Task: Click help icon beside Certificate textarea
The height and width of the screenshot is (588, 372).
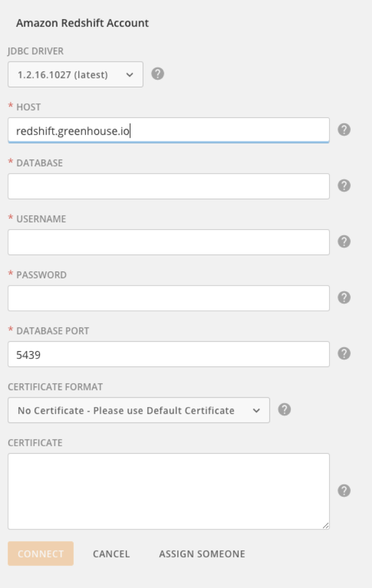Action: (344, 491)
